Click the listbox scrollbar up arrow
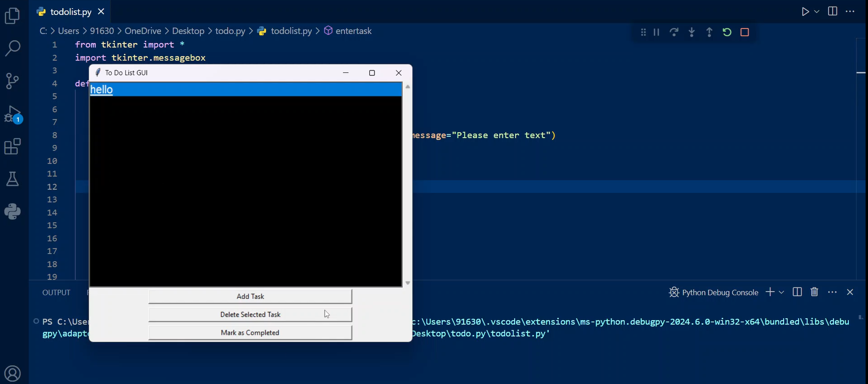This screenshot has width=868, height=384. pos(408,87)
